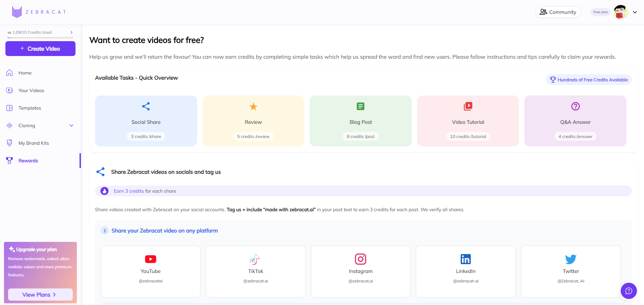Screen dimensions: 644x305
Task: Click the Blog Post document icon
Action: point(361,106)
